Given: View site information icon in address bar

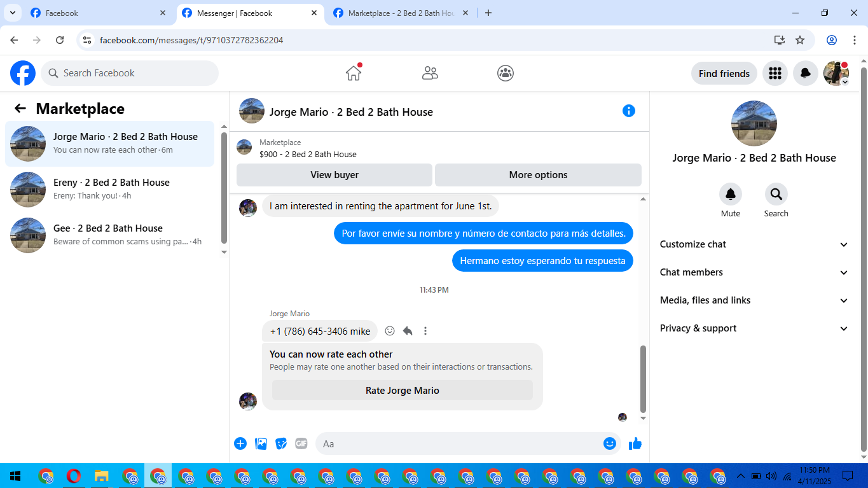Looking at the screenshot, I should (x=88, y=40).
